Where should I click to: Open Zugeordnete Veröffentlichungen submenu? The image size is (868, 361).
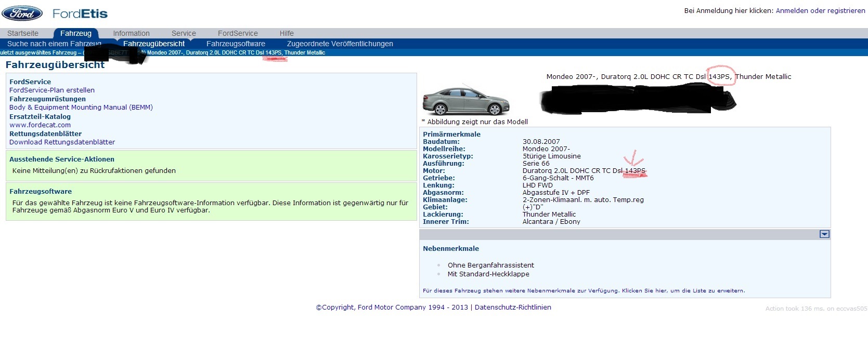pos(340,44)
